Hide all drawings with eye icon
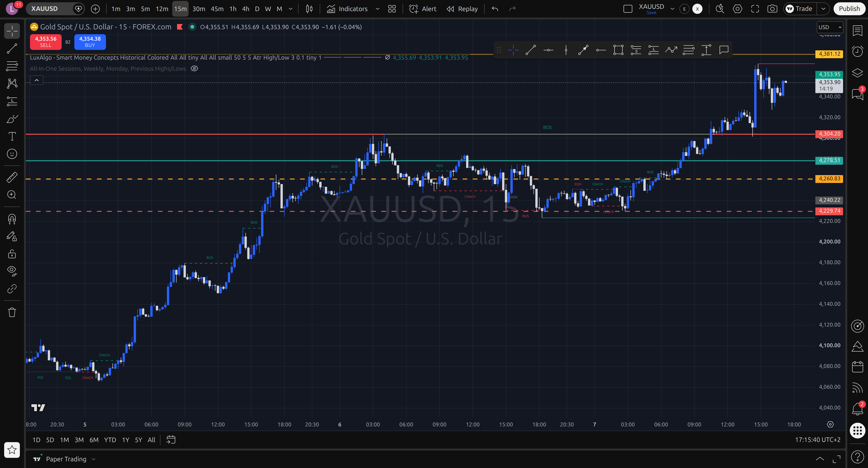 pyautogui.click(x=12, y=271)
